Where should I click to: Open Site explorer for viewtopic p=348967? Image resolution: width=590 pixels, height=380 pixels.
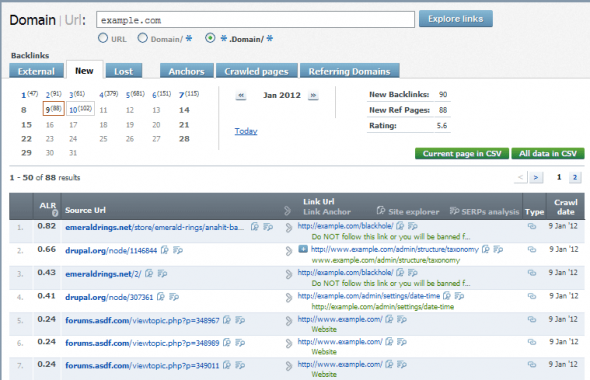coord(227,320)
